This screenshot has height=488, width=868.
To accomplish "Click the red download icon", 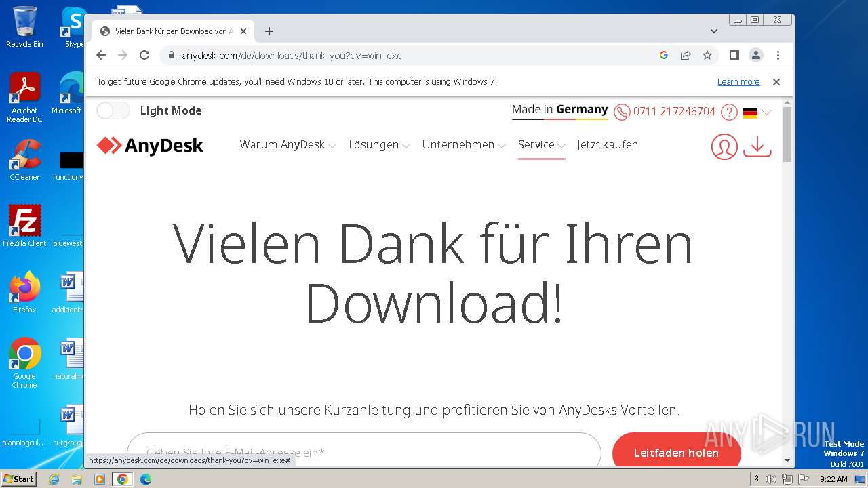I will [757, 147].
